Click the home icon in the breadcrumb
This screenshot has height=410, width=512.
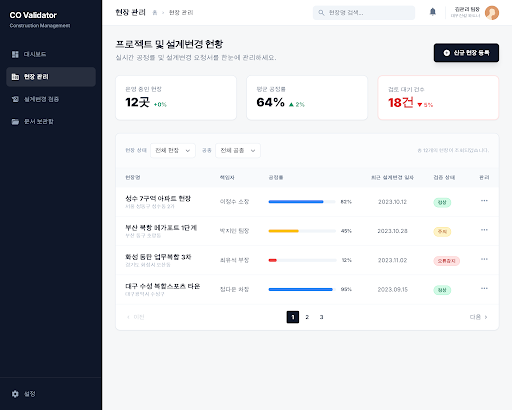coord(155,13)
